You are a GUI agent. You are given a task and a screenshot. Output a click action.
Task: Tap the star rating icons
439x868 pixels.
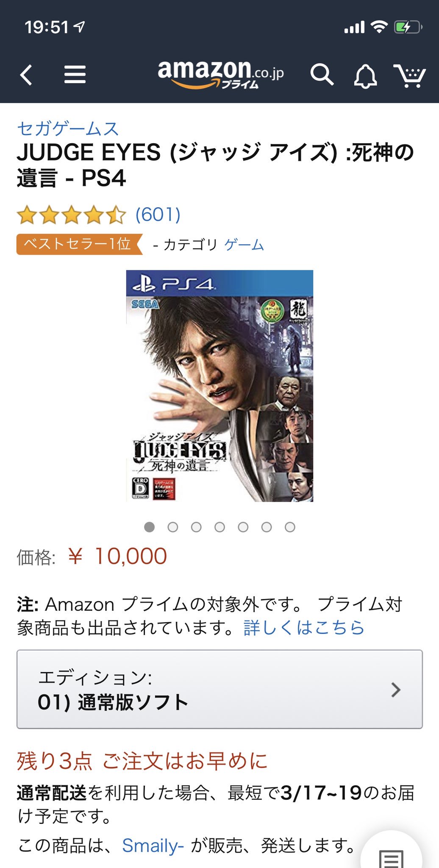coord(71,215)
